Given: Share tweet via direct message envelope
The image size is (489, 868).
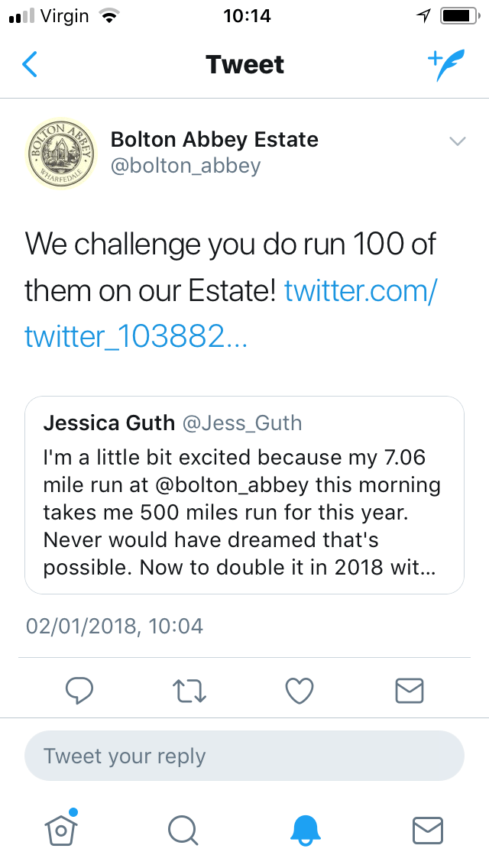Looking at the screenshot, I should coord(410,691).
